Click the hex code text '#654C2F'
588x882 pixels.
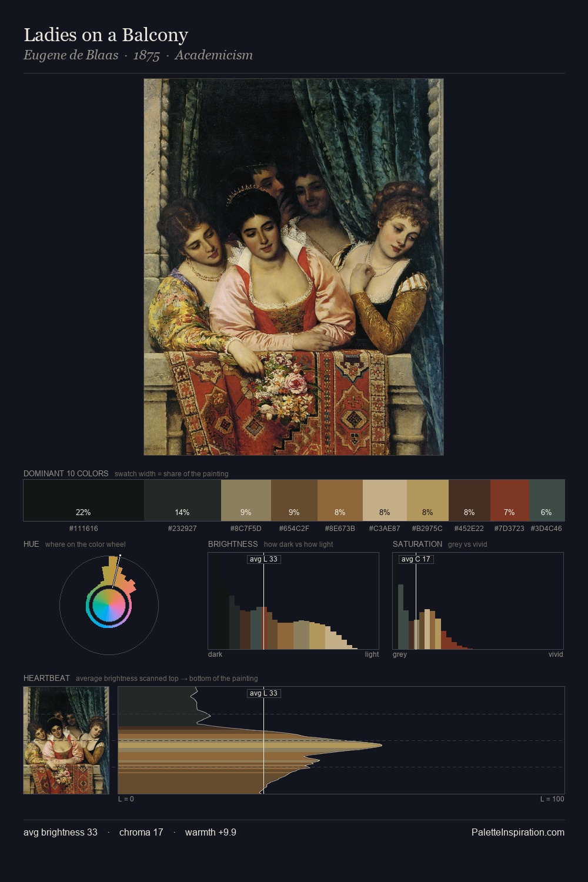click(x=294, y=529)
